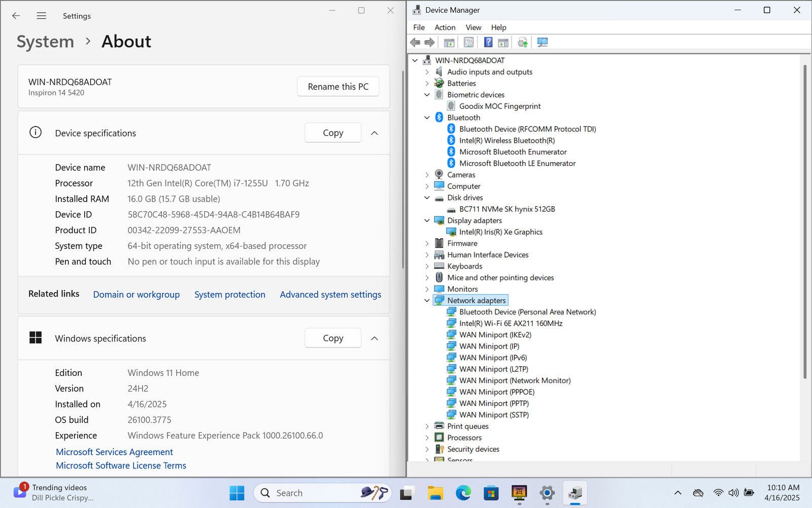The width and height of the screenshot is (812, 508).
Task: Click the Intel(R) Iris(R) Xe Graphics adapter icon
Action: (451, 232)
